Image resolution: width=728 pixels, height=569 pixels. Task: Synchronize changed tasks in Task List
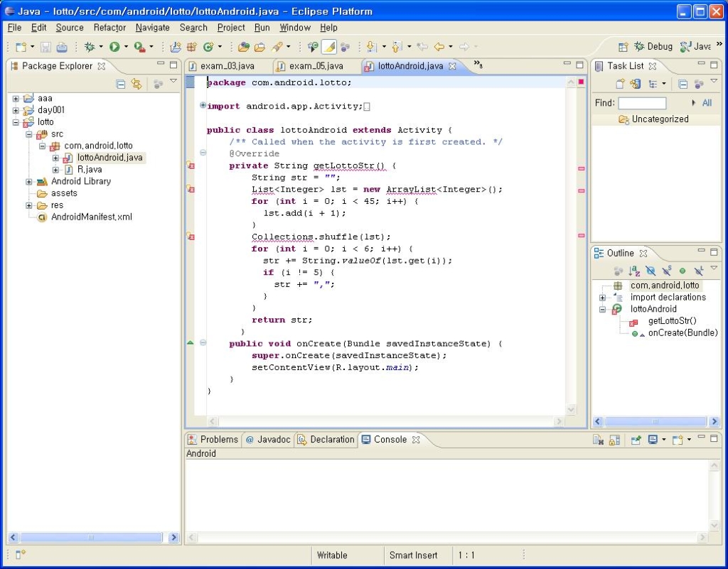(x=636, y=84)
